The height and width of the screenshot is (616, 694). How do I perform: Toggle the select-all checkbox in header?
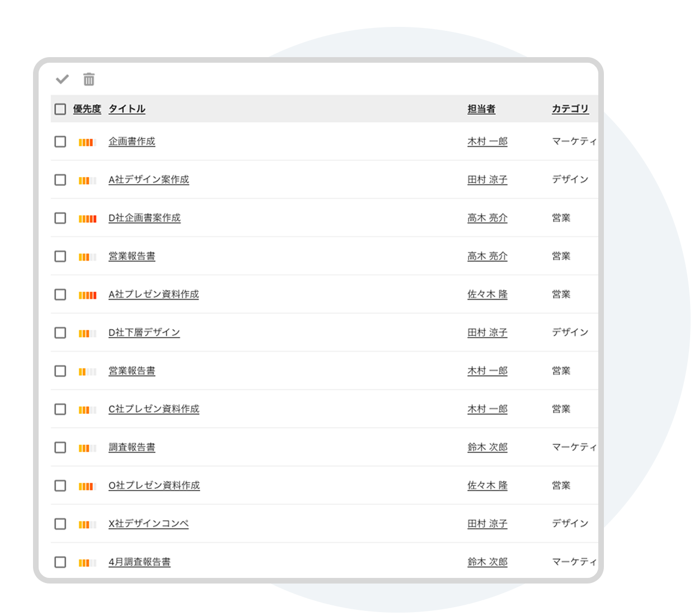click(x=60, y=109)
